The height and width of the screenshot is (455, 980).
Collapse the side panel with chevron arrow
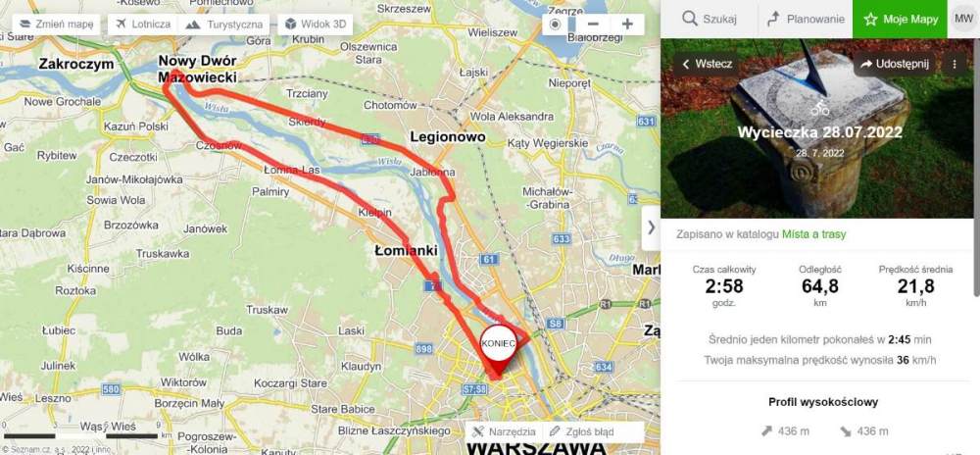(x=652, y=227)
